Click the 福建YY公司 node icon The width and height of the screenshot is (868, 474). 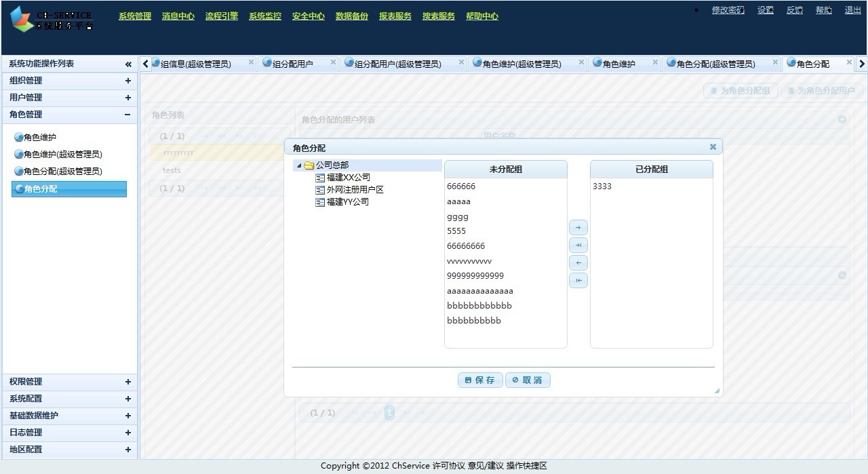coord(320,202)
